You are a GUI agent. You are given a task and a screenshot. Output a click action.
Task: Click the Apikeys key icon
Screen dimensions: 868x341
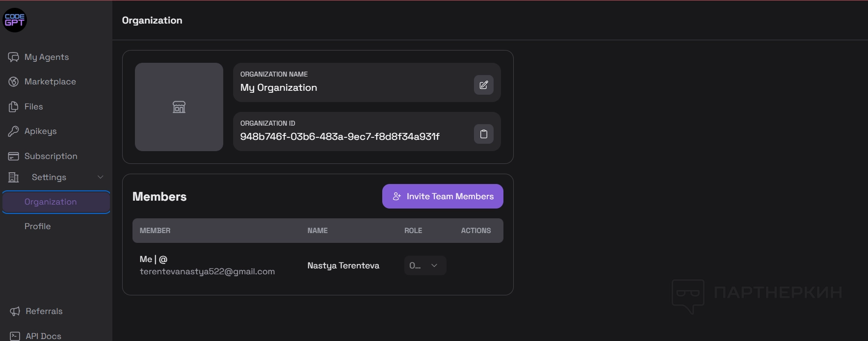[x=14, y=131]
